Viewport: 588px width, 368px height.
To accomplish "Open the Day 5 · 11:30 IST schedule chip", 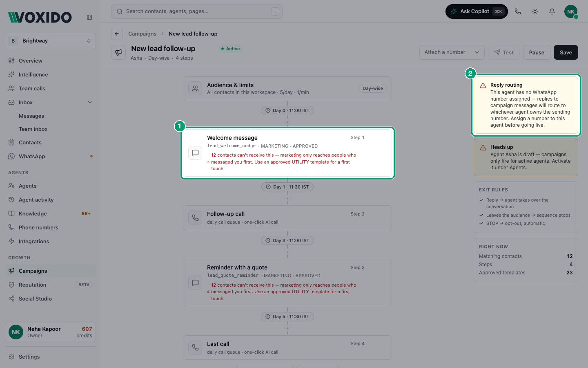I will [287, 316].
